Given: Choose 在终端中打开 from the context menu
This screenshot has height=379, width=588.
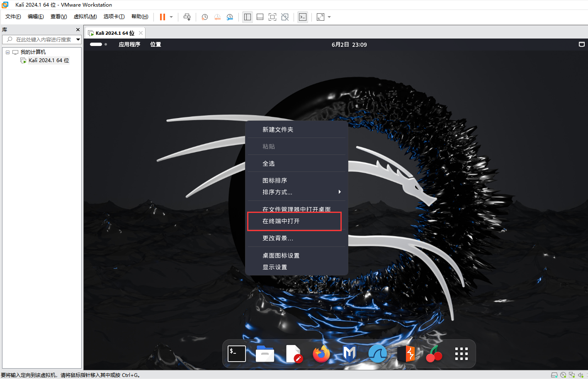Looking at the screenshot, I should pyautogui.click(x=281, y=221).
